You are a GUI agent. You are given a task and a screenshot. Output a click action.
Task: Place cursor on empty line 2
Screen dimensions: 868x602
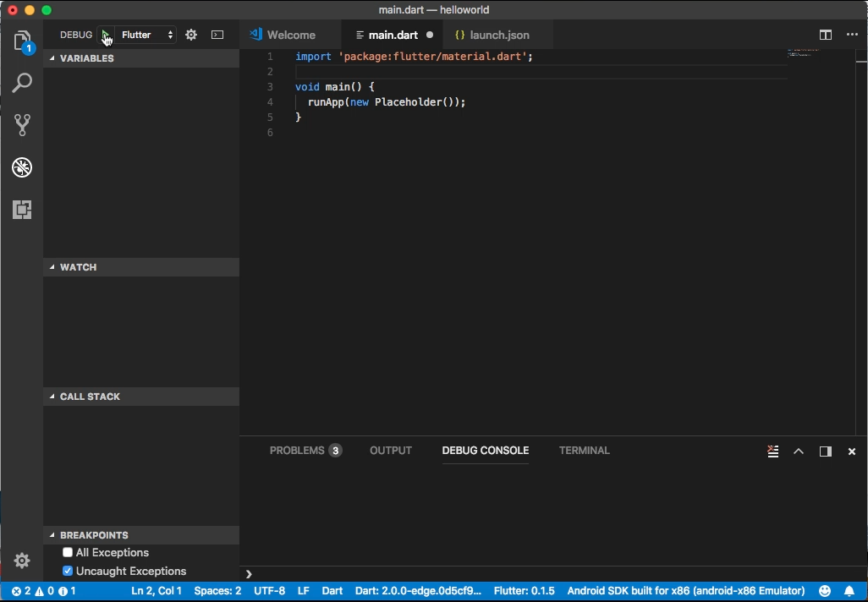pyautogui.click(x=541, y=71)
